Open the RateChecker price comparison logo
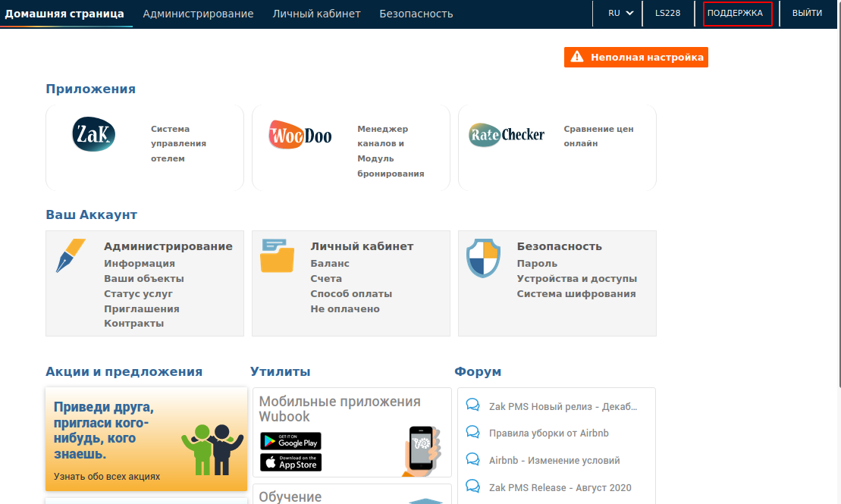Image resolution: width=841 pixels, height=504 pixels. point(506,135)
